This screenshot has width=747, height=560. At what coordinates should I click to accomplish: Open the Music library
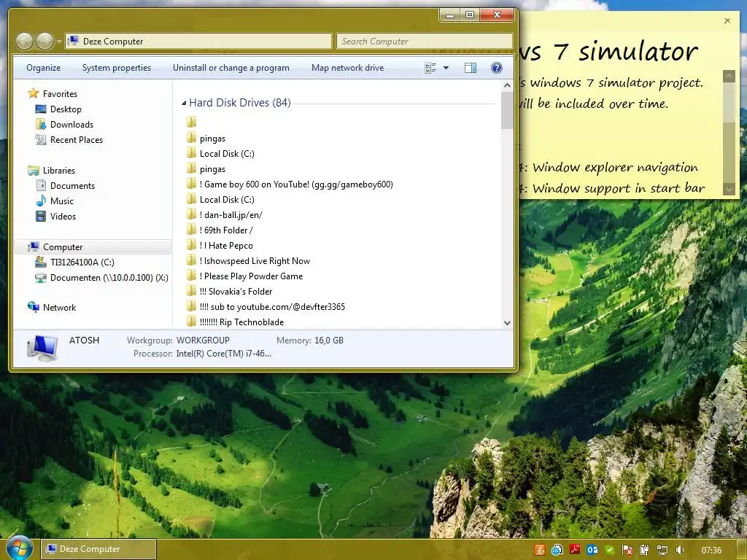(x=55, y=201)
